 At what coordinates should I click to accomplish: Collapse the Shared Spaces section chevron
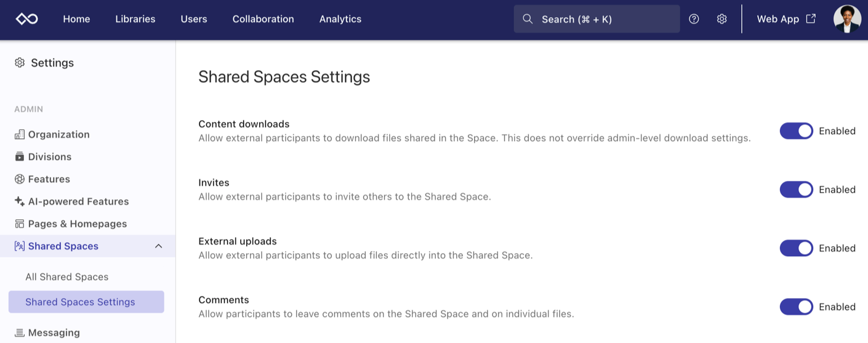pyautogui.click(x=158, y=246)
